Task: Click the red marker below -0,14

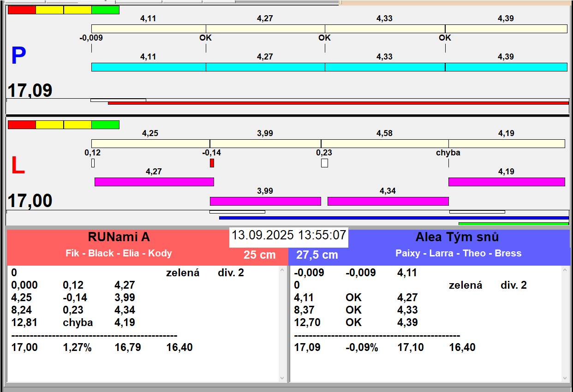Action: (212, 163)
